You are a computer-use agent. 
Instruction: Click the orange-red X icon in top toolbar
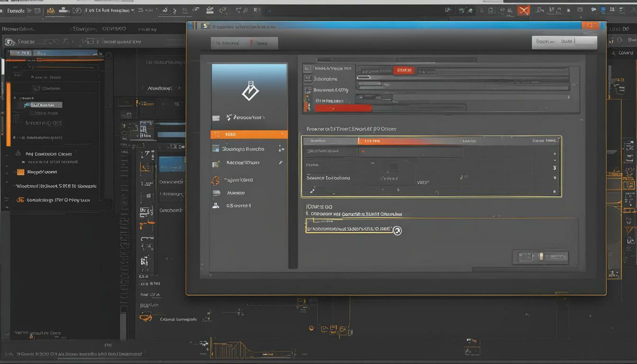pos(523,10)
